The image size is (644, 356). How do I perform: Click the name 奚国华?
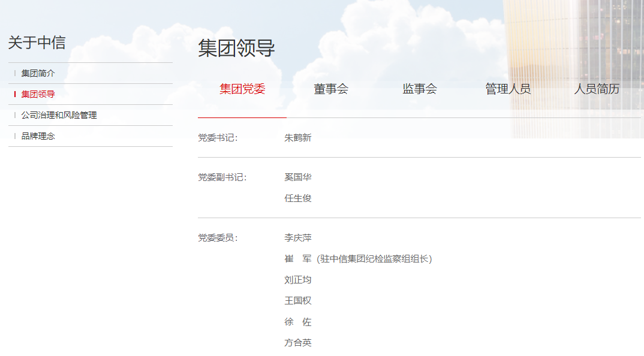pyautogui.click(x=298, y=177)
